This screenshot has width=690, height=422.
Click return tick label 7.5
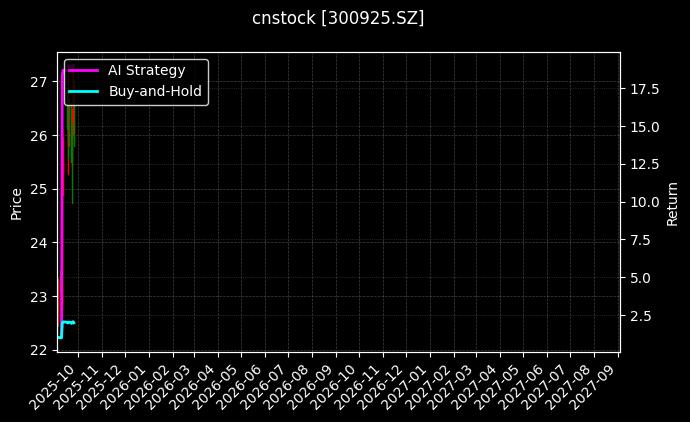tap(640, 240)
